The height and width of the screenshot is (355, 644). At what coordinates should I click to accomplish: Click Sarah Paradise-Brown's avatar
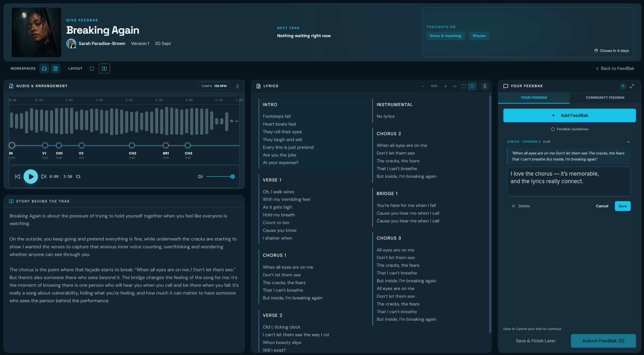tap(71, 43)
